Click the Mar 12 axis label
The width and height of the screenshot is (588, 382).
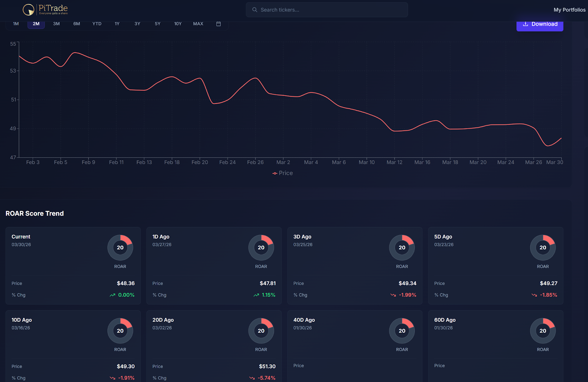(394, 162)
